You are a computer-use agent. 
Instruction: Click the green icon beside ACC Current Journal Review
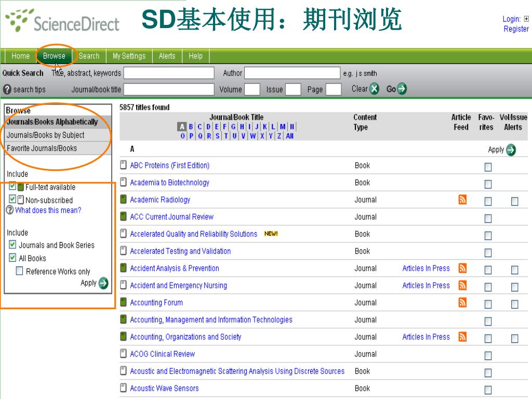[124, 217]
